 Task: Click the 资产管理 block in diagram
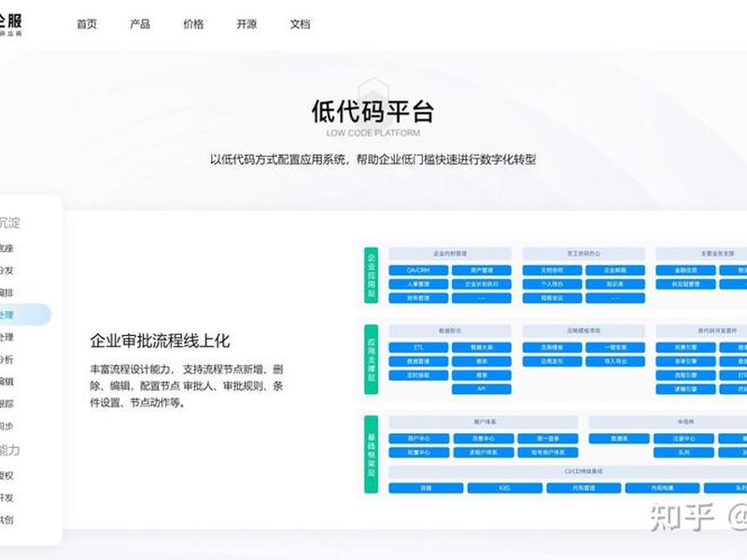pyautogui.click(x=482, y=271)
